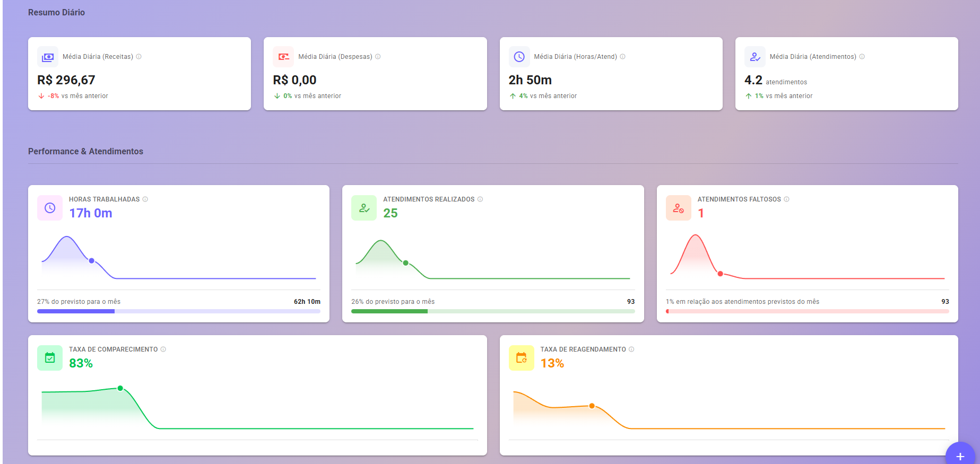
Task: Click the green user icon for Atendimentos Realizados
Action: (364, 208)
